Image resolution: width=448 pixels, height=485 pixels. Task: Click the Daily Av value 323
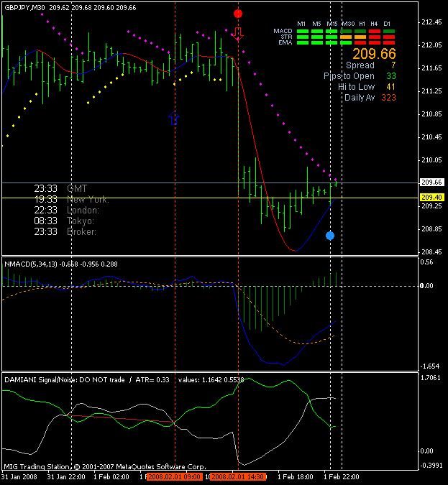[388, 98]
